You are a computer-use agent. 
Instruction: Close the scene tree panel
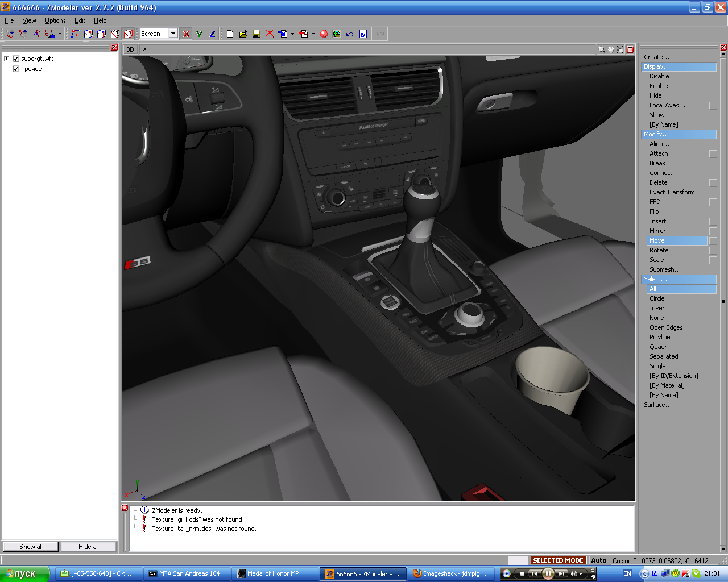pyautogui.click(x=114, y=48)
